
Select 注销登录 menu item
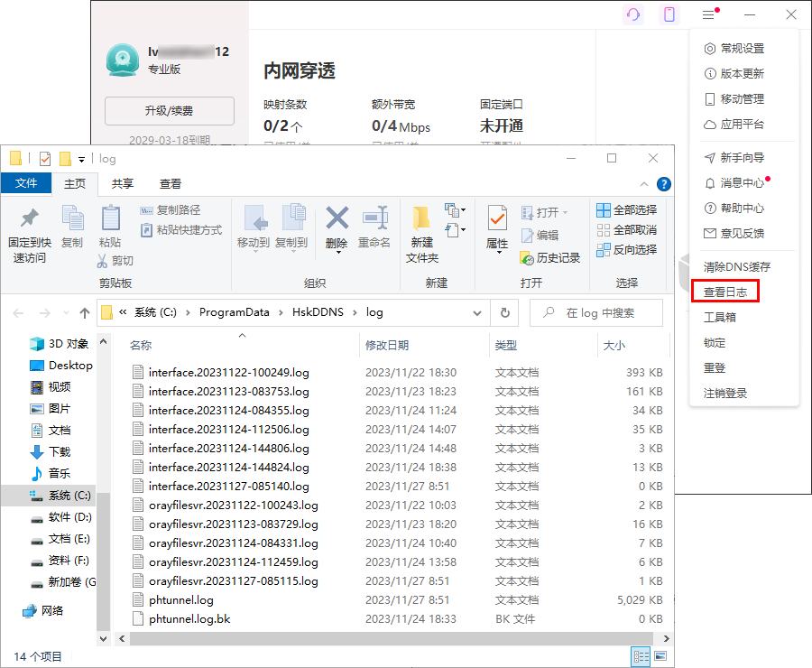725,394
